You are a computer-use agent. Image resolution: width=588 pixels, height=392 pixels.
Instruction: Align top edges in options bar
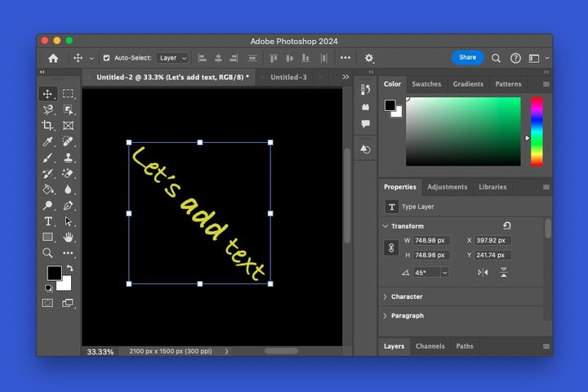coord(274,58)
